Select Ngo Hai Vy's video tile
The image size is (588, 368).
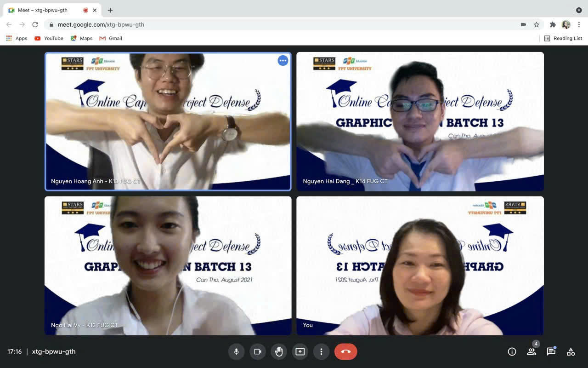pyautogui.click(x=168, y=266)
